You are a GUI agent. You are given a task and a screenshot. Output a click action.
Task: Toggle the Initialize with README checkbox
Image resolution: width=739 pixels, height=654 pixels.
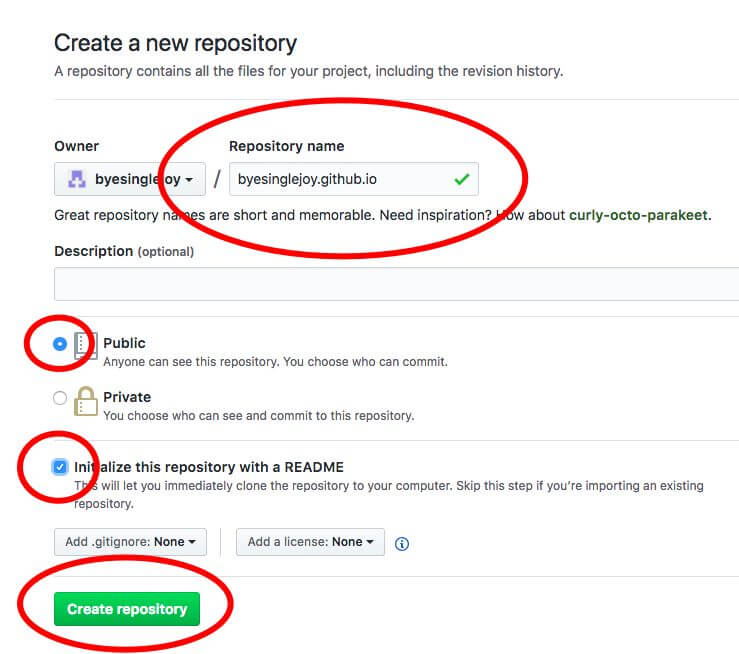click(x=60, y=467)
